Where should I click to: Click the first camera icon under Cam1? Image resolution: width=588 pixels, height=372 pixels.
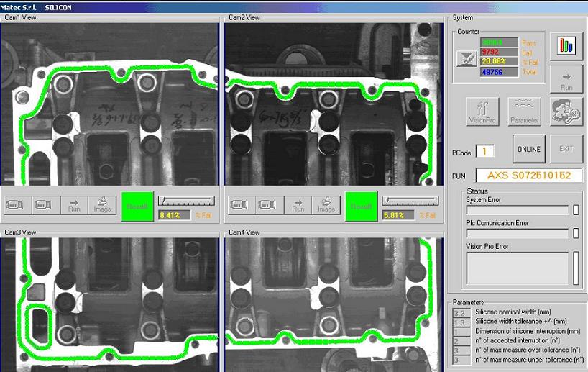coord(15,204)
